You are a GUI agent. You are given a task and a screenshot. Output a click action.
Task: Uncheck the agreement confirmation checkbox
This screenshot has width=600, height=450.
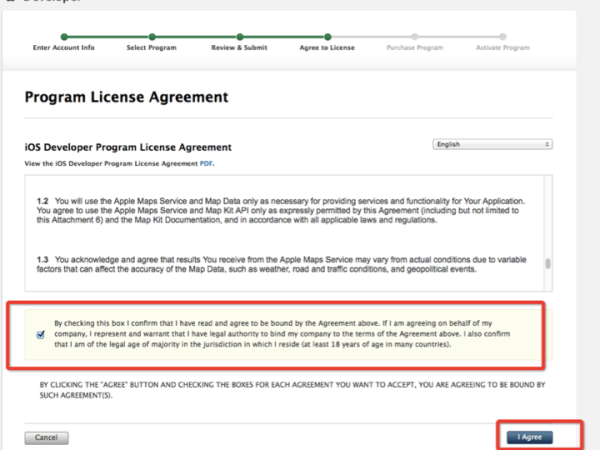pyautogui.click(x=41, y=335)
